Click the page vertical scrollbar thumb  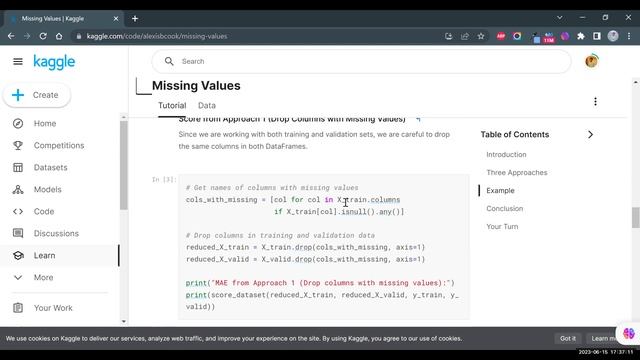[x=636, y=218]
